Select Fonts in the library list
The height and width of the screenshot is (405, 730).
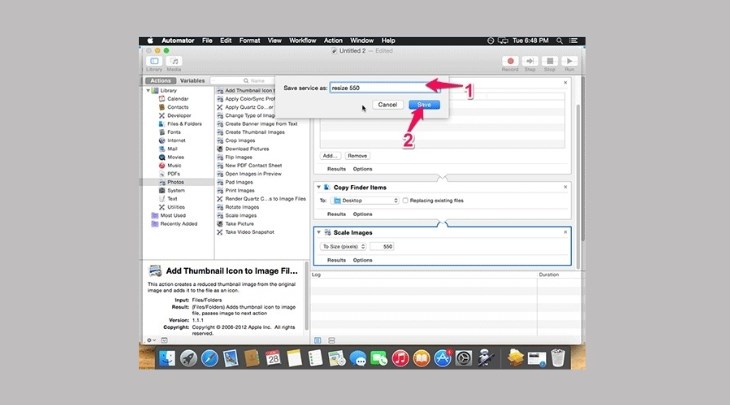(x=174, y=132)
